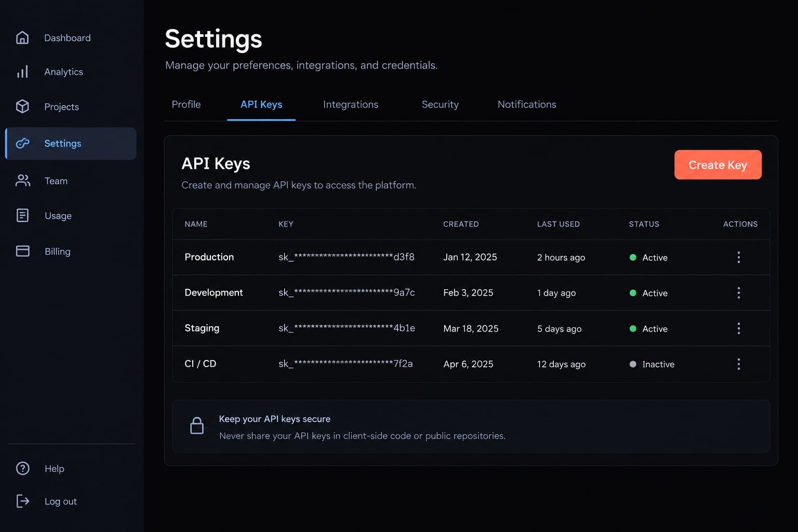
Task: Open Billing label in sidebar
Action: [57, 251]
